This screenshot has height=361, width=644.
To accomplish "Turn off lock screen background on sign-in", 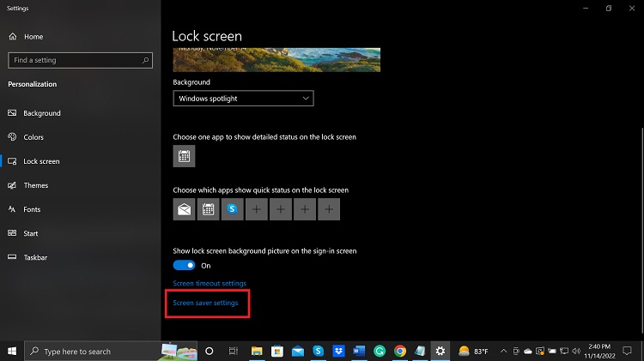I will pyautogui.click(x=184, y=266).
